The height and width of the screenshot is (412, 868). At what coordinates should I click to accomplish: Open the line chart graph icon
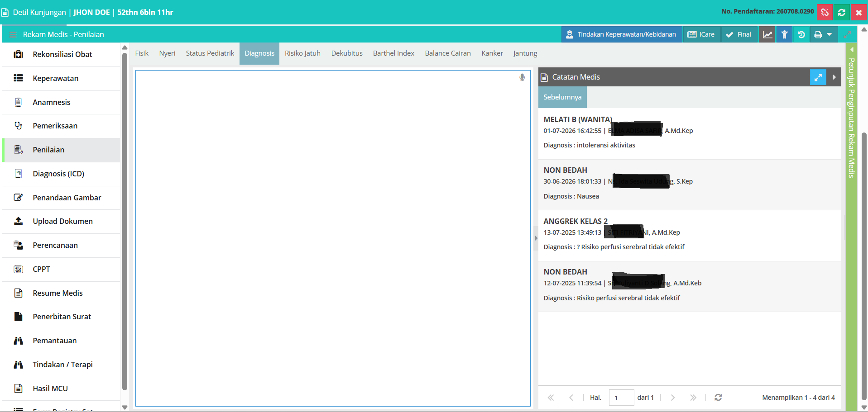click(767, 34)
